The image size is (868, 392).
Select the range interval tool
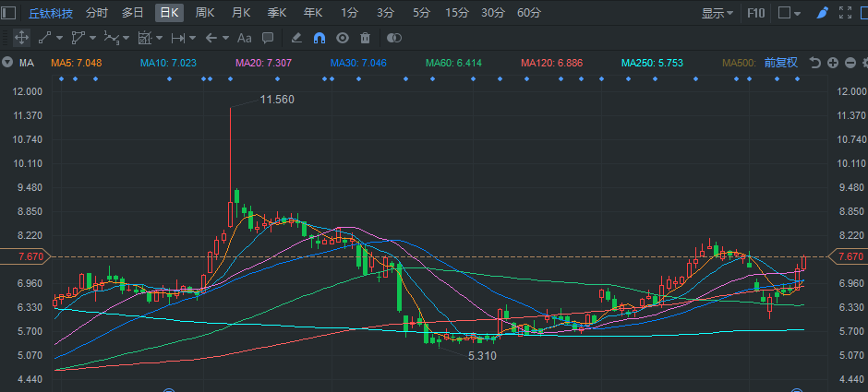[x=177, y=38]
